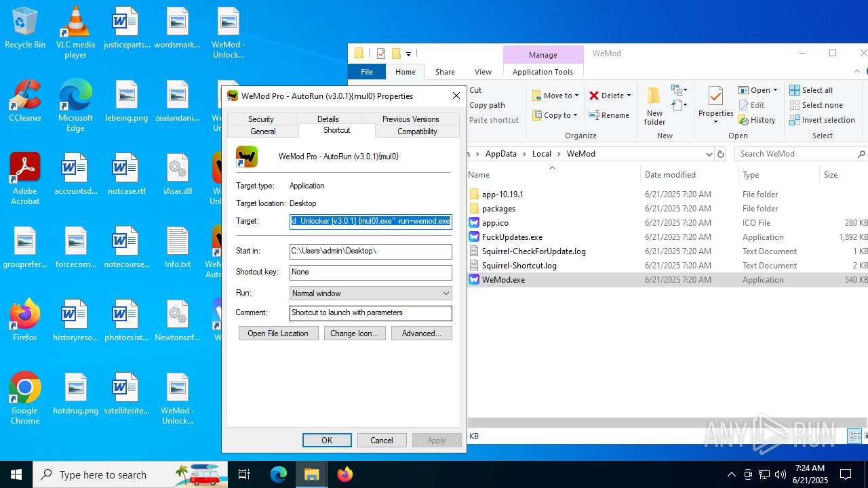Click the Search WeMod box
The width and height of the screenshot is (868, 488).
(x=802, y=154)
